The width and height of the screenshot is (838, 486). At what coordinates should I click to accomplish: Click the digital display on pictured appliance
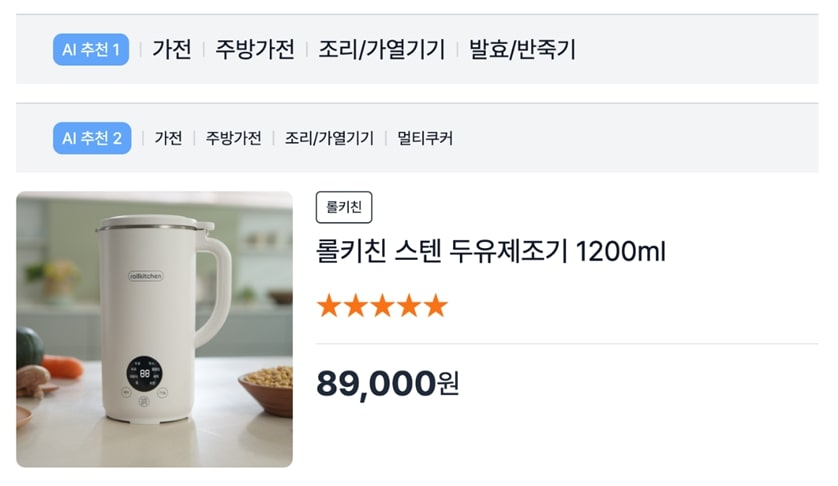tap(145, 375)
